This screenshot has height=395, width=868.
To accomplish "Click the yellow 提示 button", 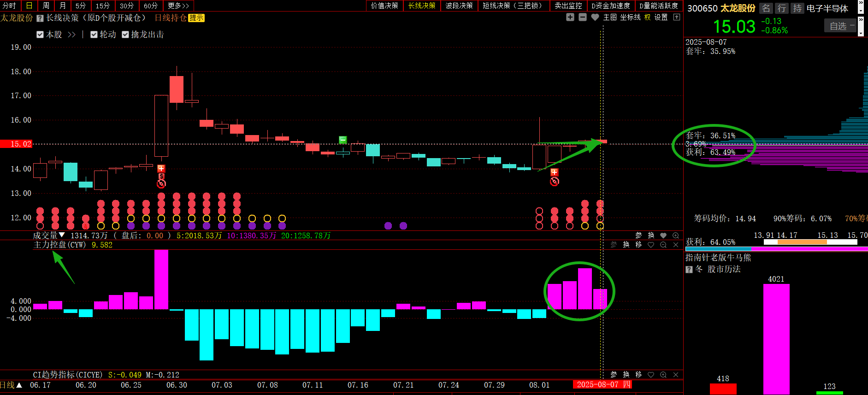I will click(196, 18).
